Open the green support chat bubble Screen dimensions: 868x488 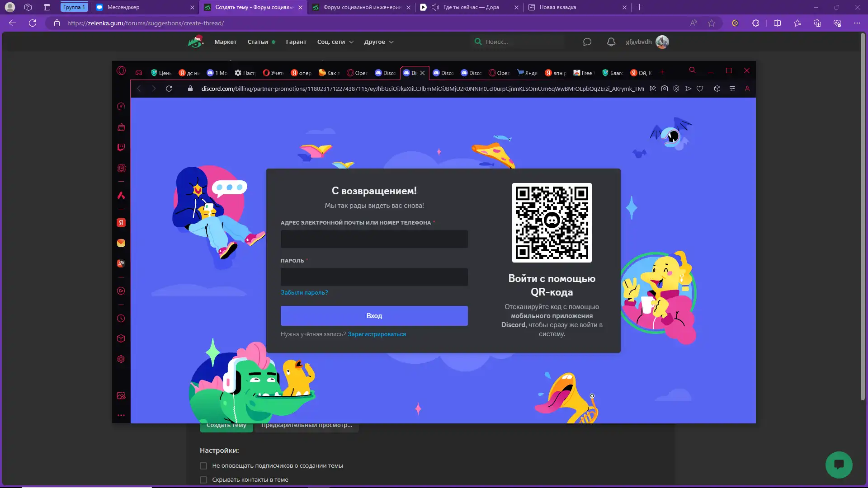839,465
